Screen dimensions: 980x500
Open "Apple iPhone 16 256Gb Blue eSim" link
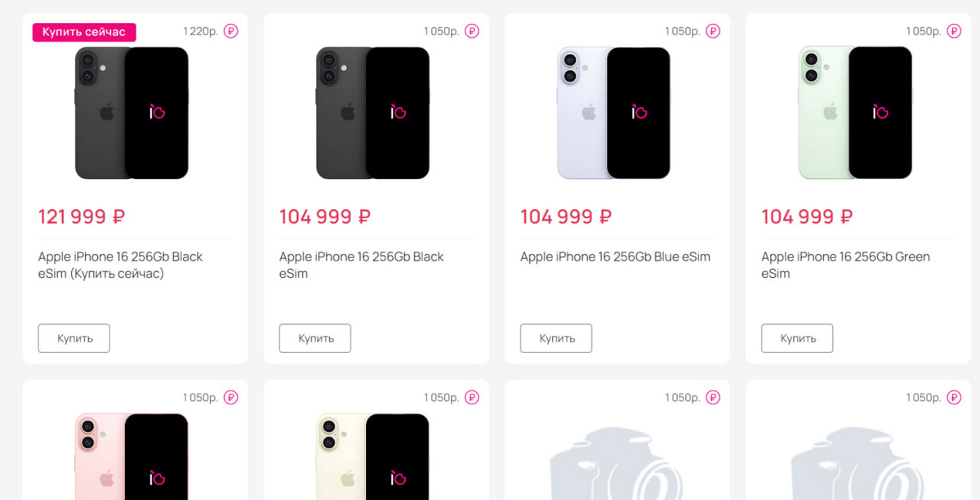[x=615, y=257]
